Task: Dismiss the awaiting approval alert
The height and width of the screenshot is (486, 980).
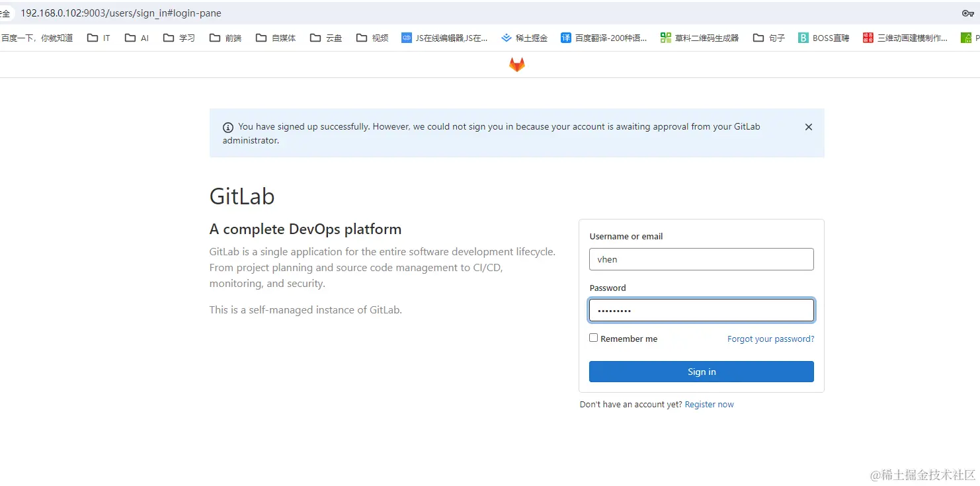Action: click(x=808, y=127)
